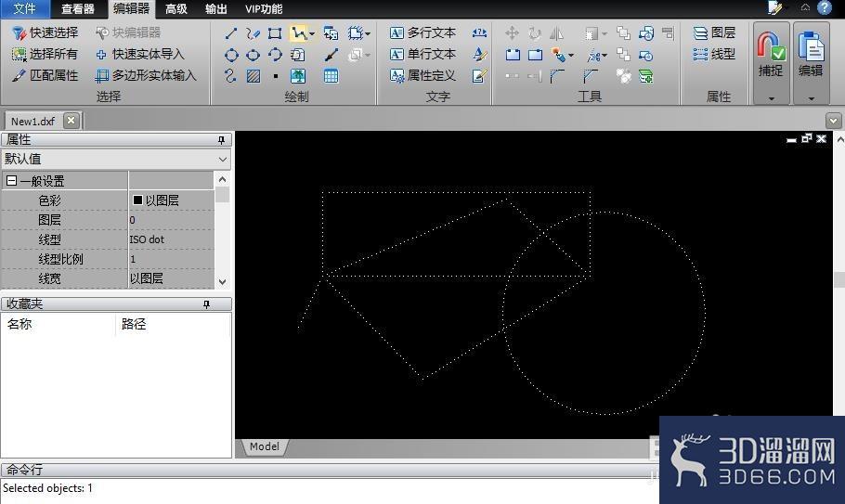Expand the polyline tool dropdown arrow
Viewport: 845px width, 504px height.
[x=312, y=34]
